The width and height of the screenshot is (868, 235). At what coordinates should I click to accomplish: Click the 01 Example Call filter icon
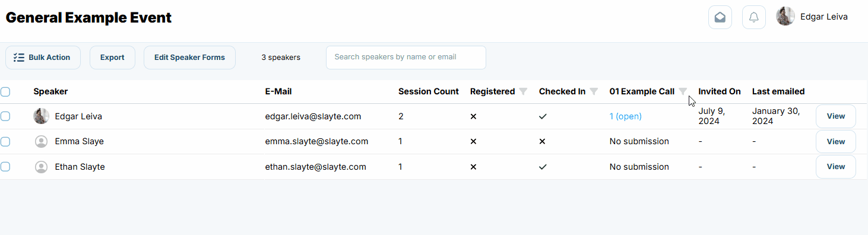point(683,91)
